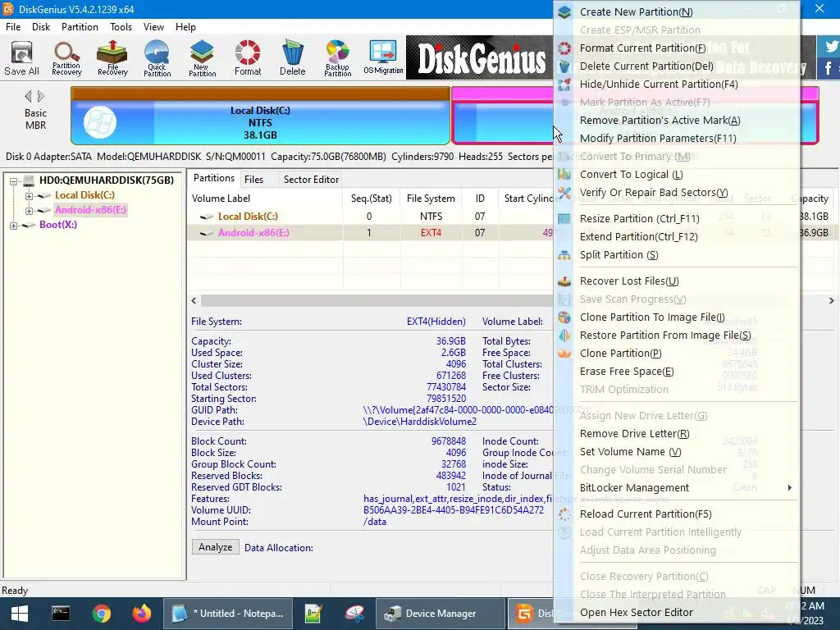Launch OS Migration from the toolbar
The height and width of the screenshot is (630, 840).
383,58
